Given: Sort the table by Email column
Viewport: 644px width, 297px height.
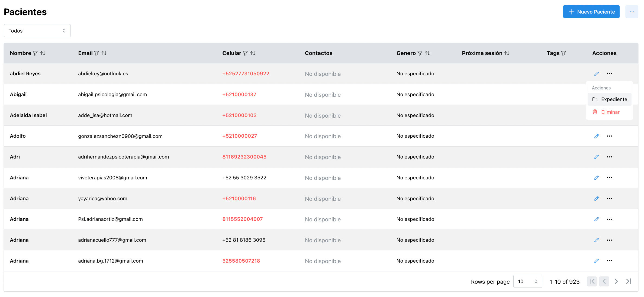Looking at the screenshot, I should pyautogui.click(x=104, y=53).
